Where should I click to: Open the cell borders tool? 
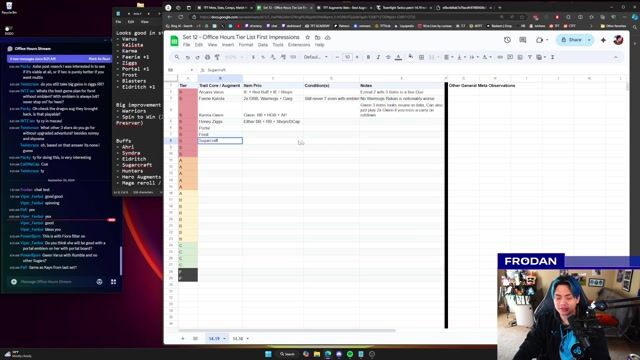tap(421, 57)
